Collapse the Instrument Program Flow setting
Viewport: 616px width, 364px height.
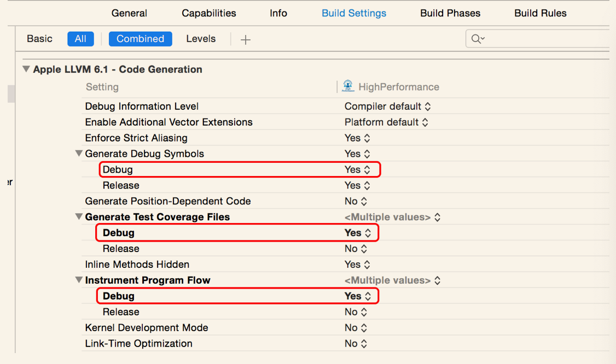click(79, 280)
